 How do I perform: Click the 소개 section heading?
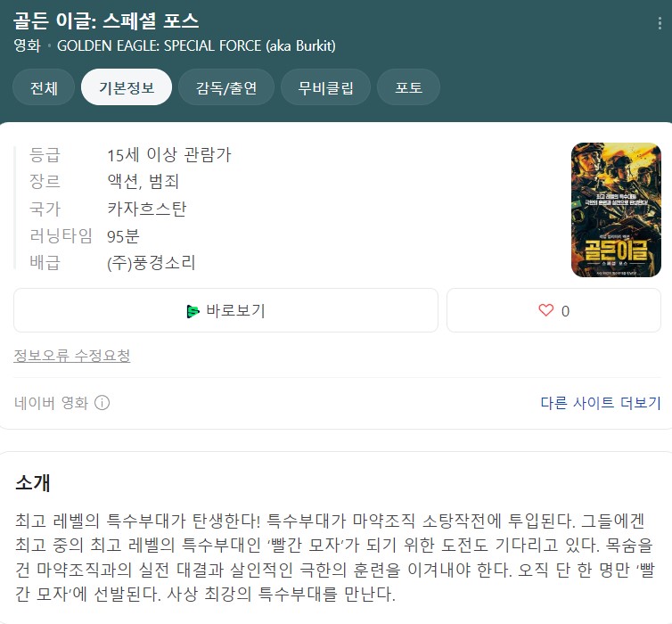pos(33,482)
